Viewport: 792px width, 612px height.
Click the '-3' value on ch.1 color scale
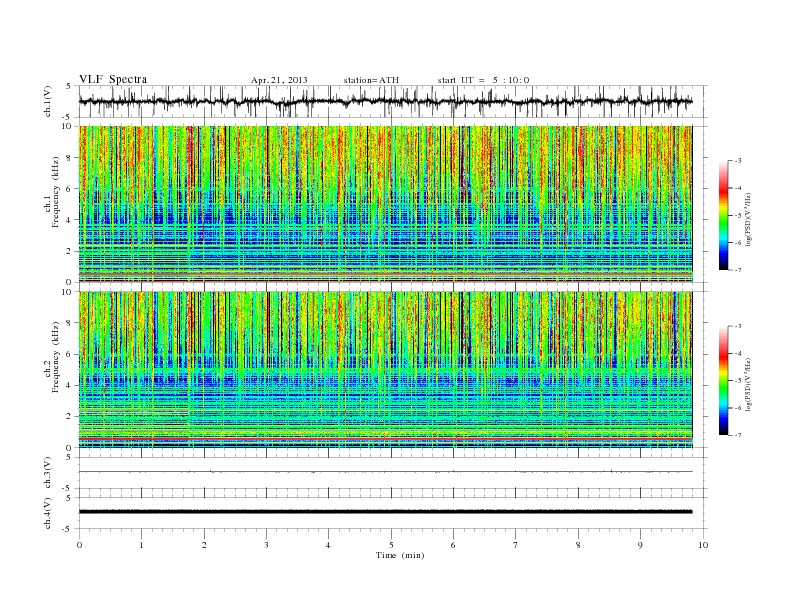(737, 161)
